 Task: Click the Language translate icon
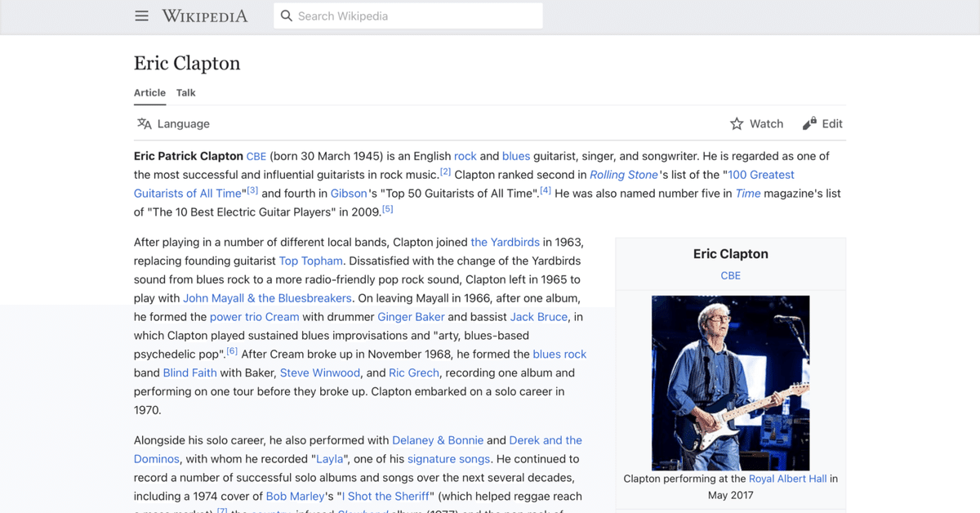(x=145, y=124)
